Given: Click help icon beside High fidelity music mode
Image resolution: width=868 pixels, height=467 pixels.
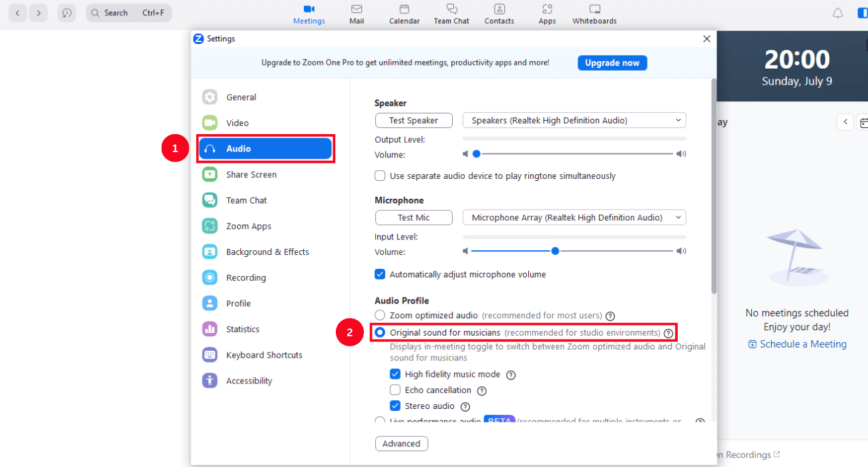Looking at the screenshot, I should [x=511, y=375].
